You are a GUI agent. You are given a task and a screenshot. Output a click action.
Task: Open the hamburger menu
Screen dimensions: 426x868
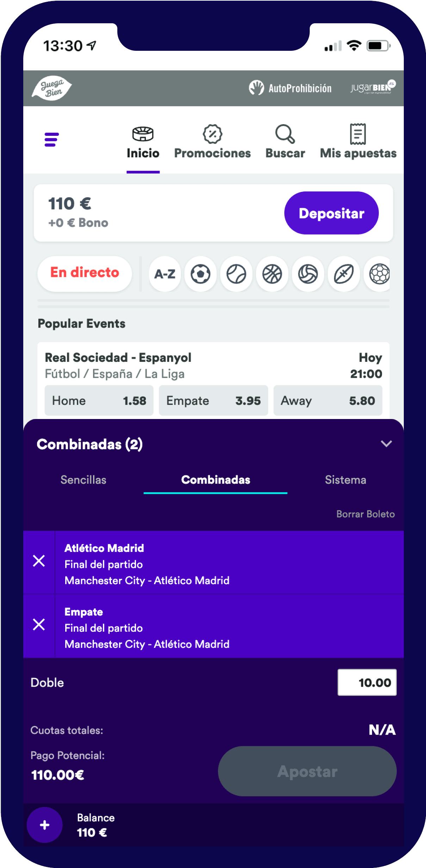point(51,139)
